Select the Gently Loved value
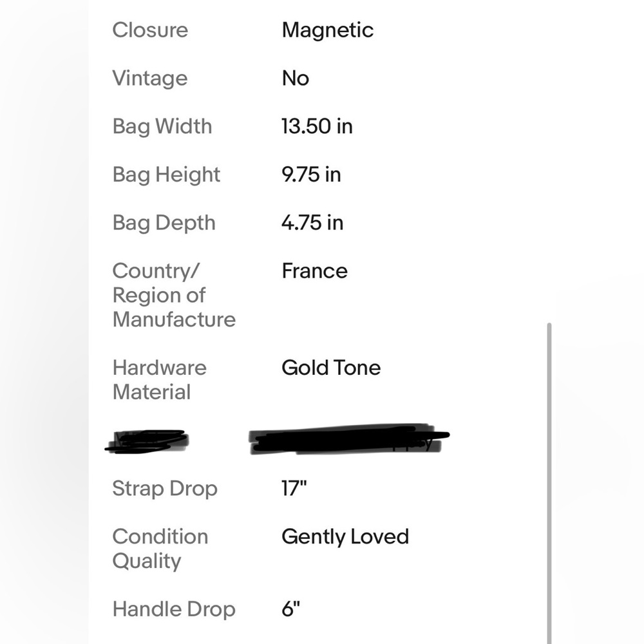Viewport: 644px width, 644px height. (x=345, y=537)
